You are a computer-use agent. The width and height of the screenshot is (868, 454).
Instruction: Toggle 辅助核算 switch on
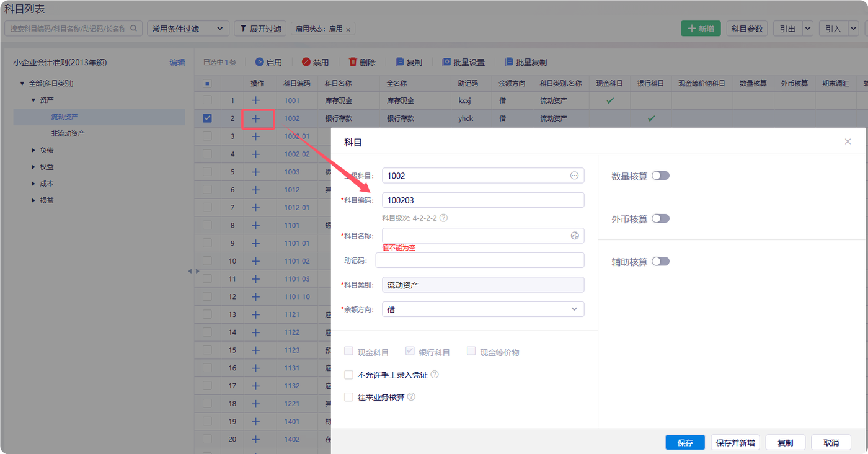[660, 261]
